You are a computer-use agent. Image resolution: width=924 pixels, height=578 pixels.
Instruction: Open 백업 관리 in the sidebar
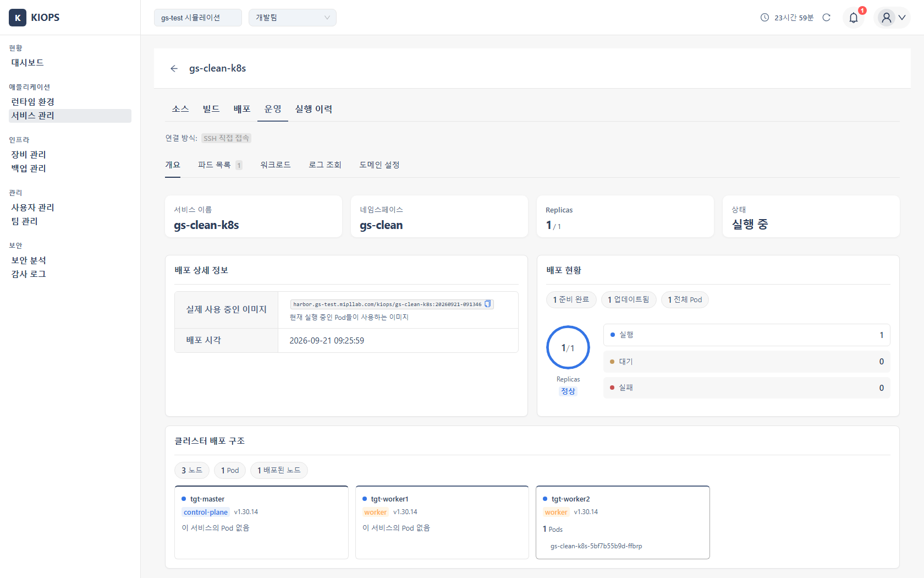coord(70,168)
